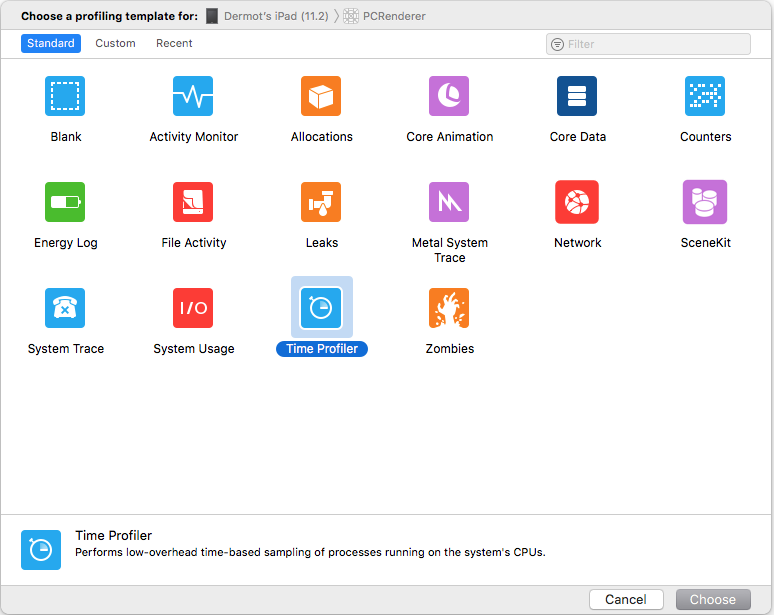Choose the Metal System Trace template
The height and width of the screenshot is (615, 774).
tap(449, 202)
